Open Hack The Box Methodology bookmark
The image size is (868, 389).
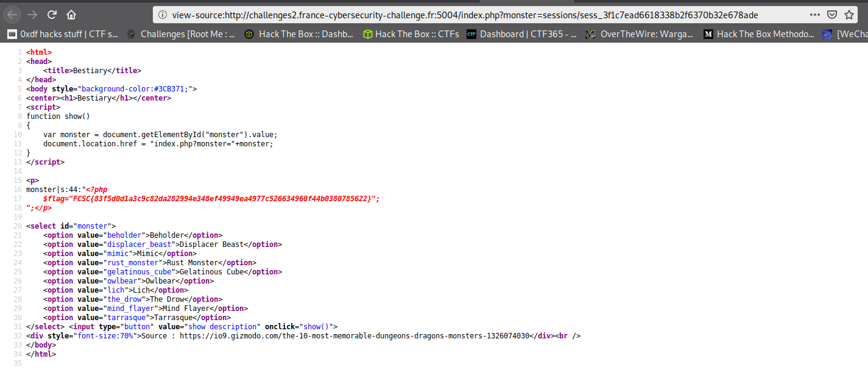[x=758, y=34]
